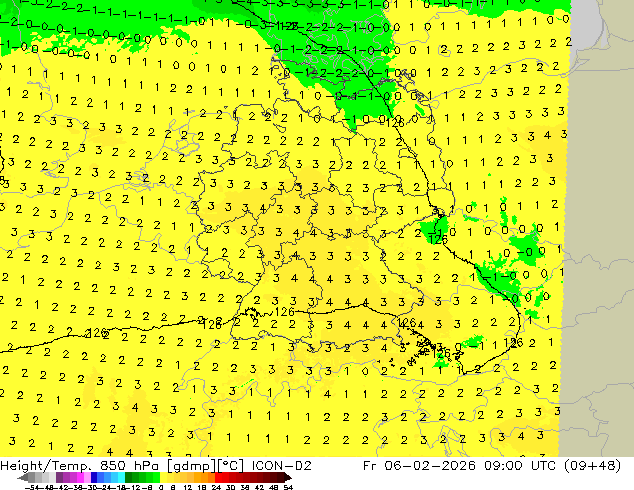634x490 pixels.
Task: Click the '-54' value under the colour scale
Action: tap(32, 487)
